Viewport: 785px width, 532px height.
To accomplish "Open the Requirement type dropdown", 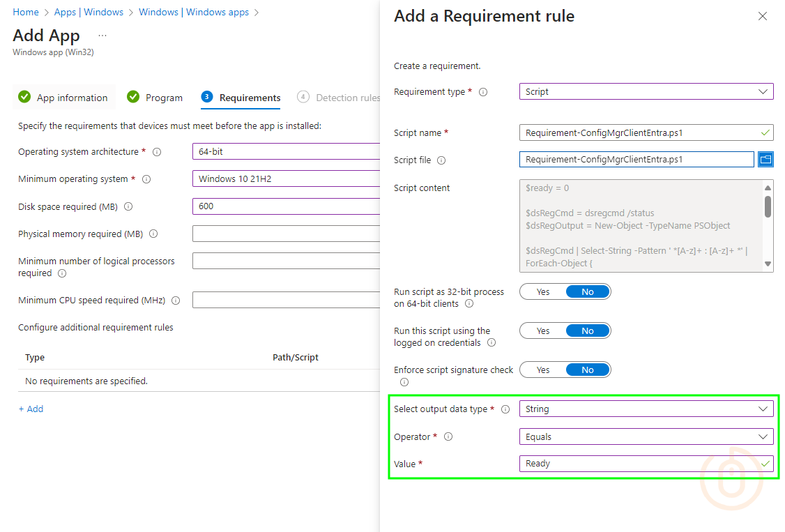I will [646, 91].
